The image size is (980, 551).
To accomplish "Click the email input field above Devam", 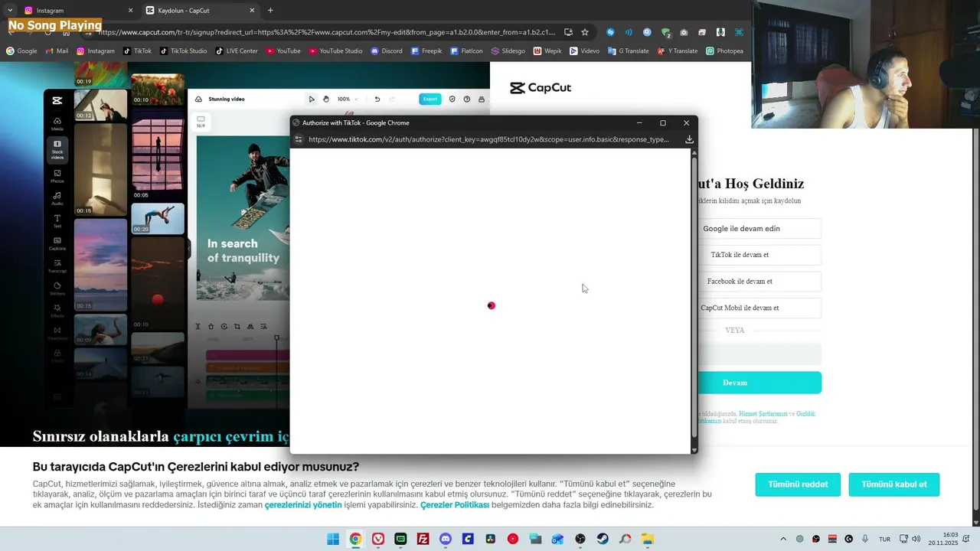I will (x=758, y=354).
